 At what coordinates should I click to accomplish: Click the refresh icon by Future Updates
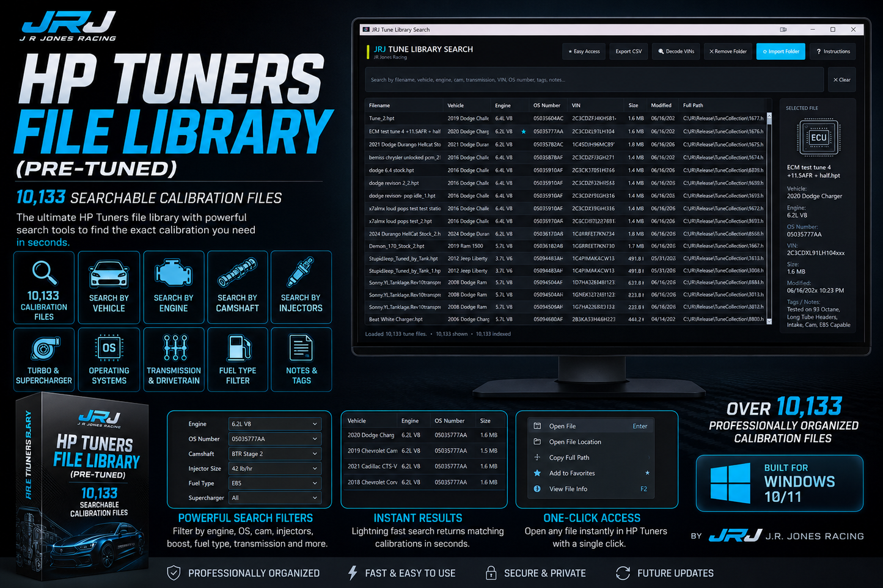[x=623, y=573]
